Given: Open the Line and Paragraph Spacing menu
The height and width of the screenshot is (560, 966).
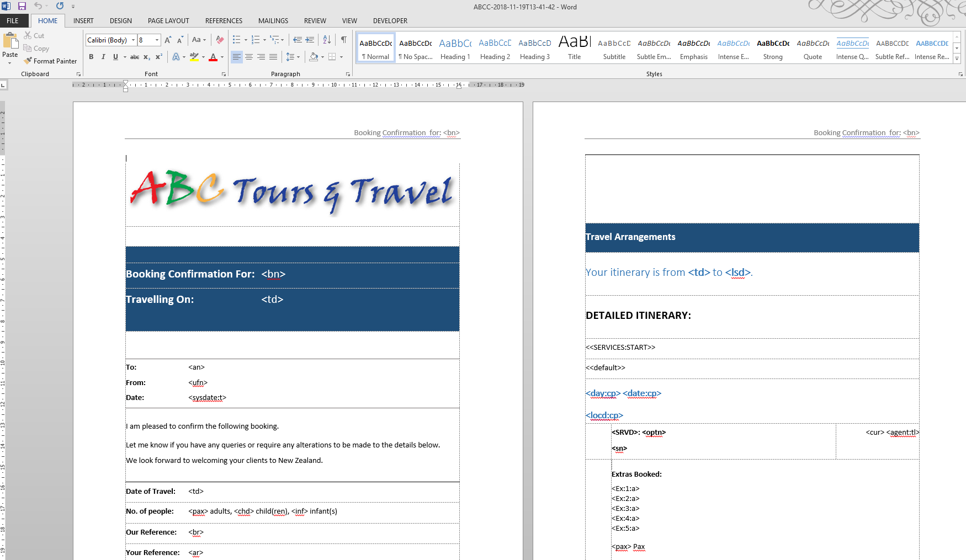Looking at the screenshot, I should coord(293,57).
